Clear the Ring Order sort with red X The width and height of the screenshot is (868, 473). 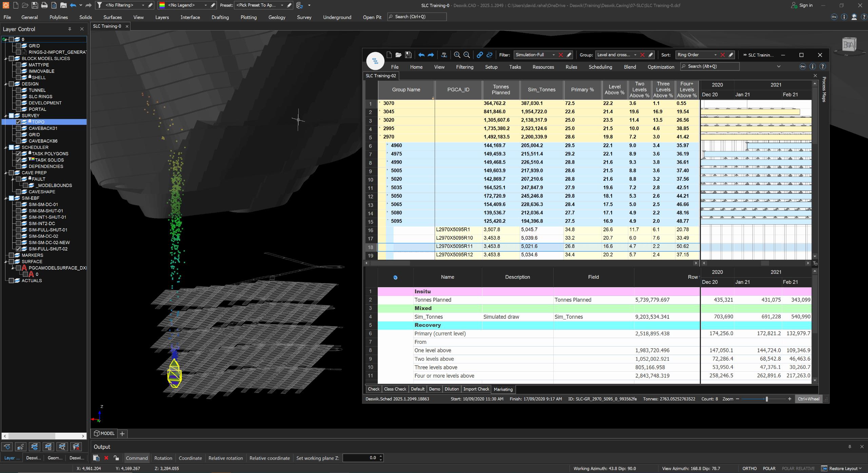coord(723,55)
